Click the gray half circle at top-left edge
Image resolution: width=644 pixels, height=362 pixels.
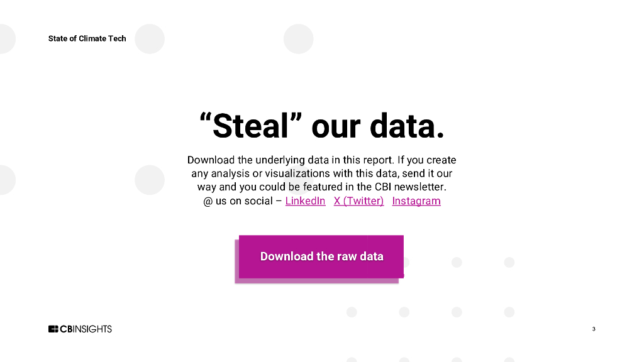pyautogui.click(x=5, y=39)
